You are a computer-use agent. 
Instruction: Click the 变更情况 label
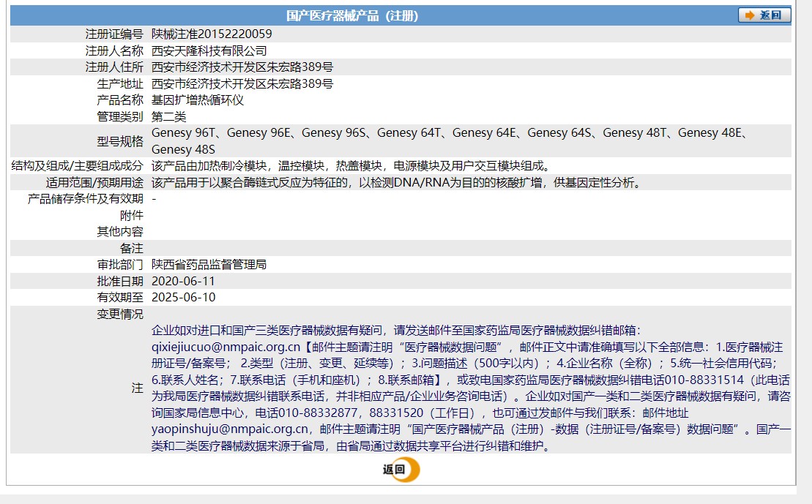[119, 314]
